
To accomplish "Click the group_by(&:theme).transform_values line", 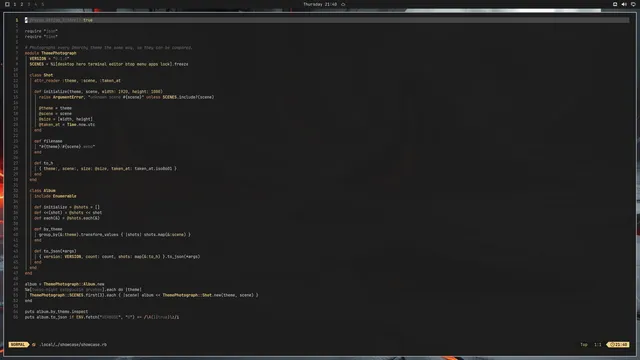I will (x=115, y=235).
